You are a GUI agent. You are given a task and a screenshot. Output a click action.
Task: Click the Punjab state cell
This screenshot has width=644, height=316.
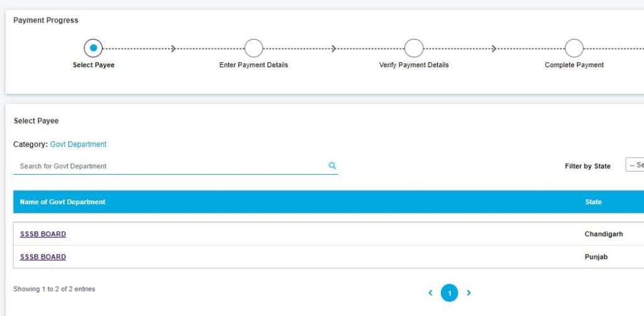596,257
